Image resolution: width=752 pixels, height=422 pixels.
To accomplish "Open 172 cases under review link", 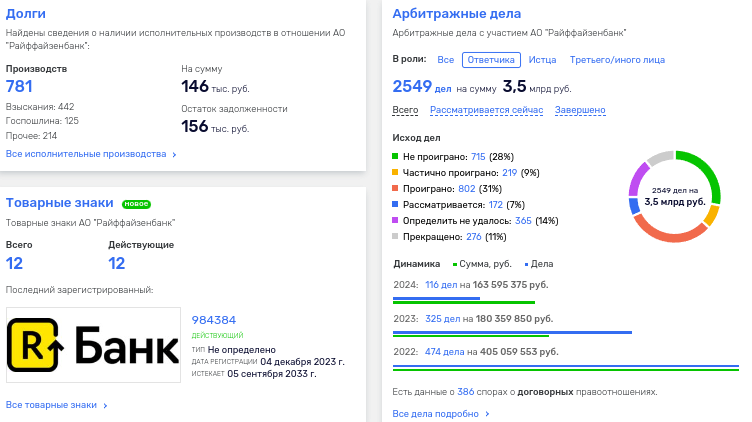I will [495, 205].
